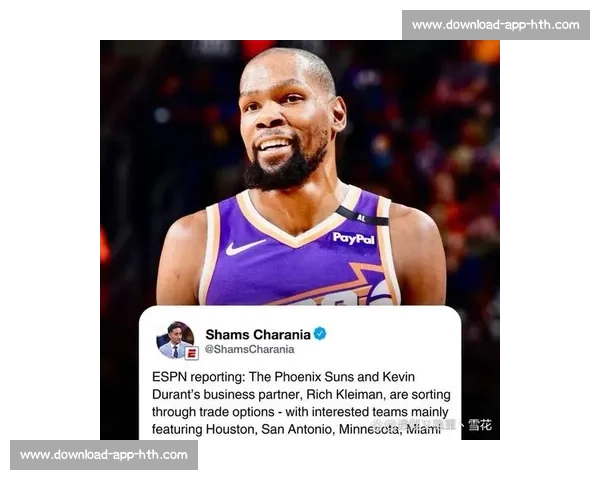Click the PayPal logo on the jersey

tap(354, 238)
